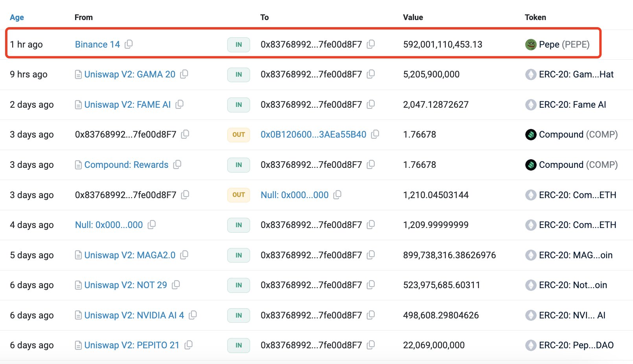The image size is (633, 364).
Task: Click the '9 hrs ago' age cell
Action: [x=29, y=74]
